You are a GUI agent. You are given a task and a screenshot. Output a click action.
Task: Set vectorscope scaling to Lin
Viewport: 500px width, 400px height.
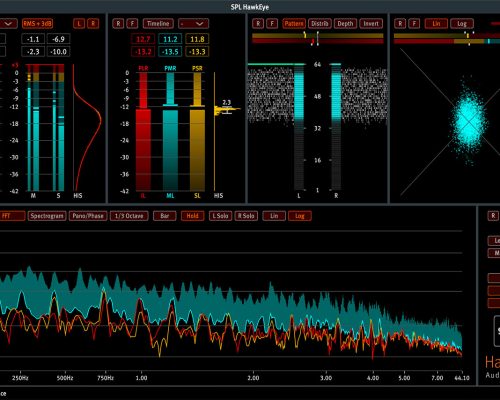tap(436, 24)
